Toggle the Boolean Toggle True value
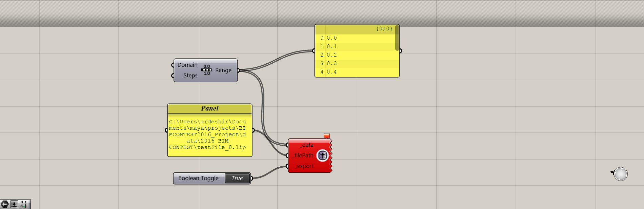 pos(237,178)
